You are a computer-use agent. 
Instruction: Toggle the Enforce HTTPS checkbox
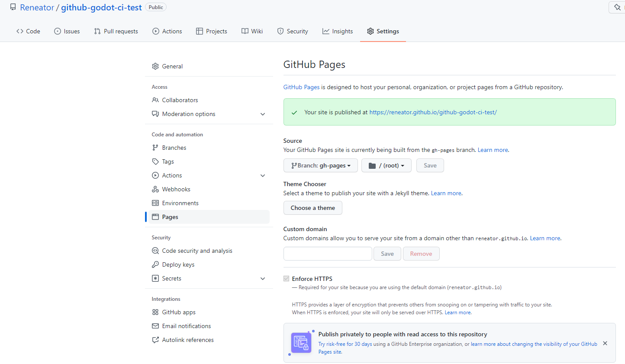pos(287,279)
